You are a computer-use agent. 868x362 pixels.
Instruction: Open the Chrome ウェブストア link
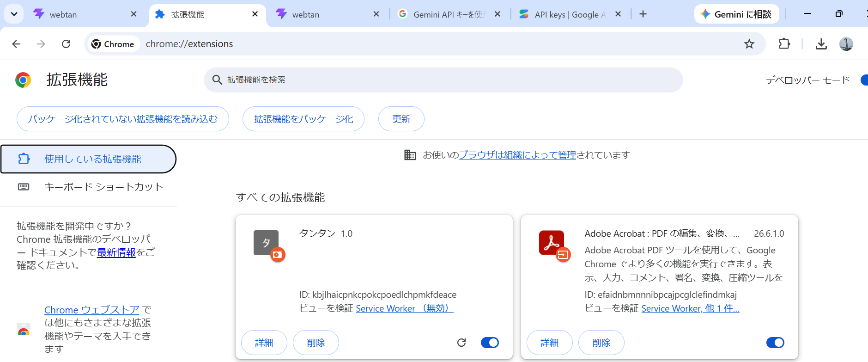pyautogui.click(x=92, y=310)
